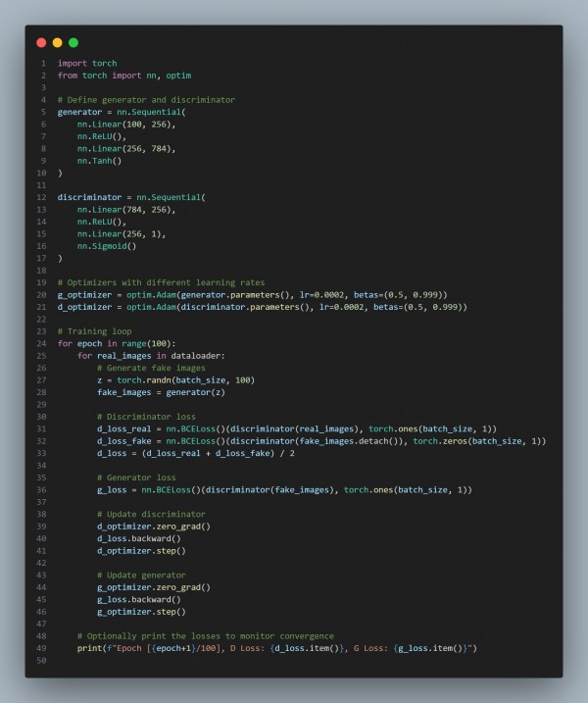The image size is (588, 703).
Task: Click the '# Discriminator loss' comment
Action: click(146, 417)
